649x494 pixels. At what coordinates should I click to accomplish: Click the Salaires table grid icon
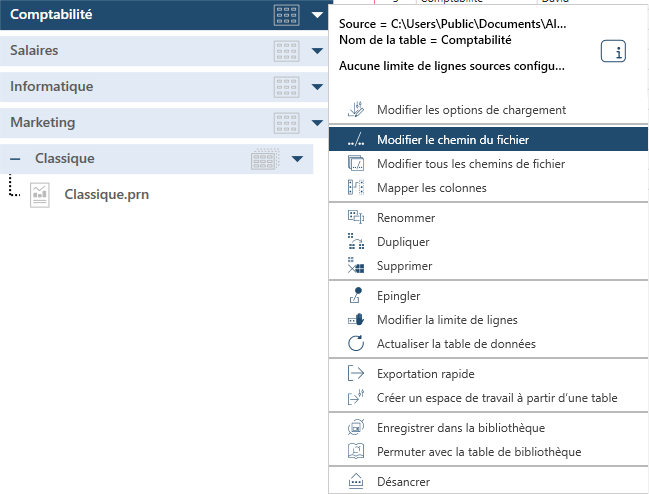pyautogui.click(x=286, y=51)
